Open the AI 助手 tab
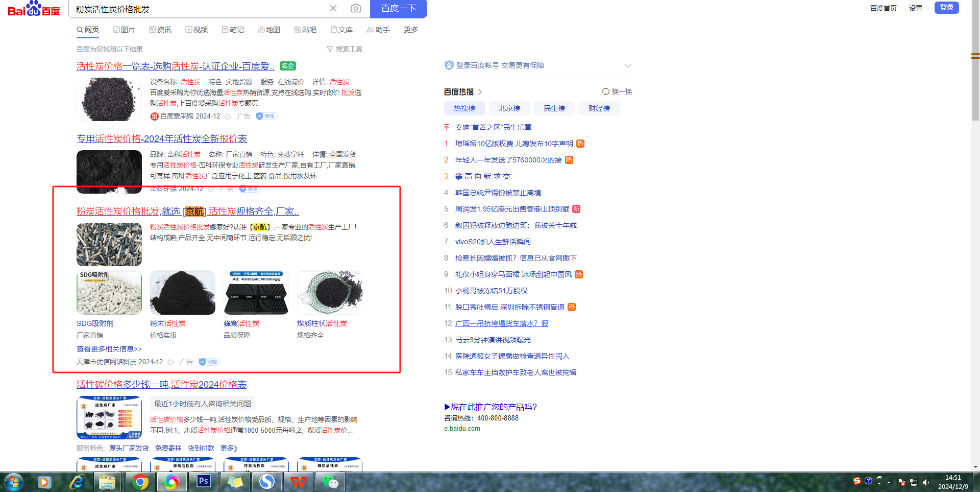This screenshot has height=492, width=980. click(x=378, y=30)
